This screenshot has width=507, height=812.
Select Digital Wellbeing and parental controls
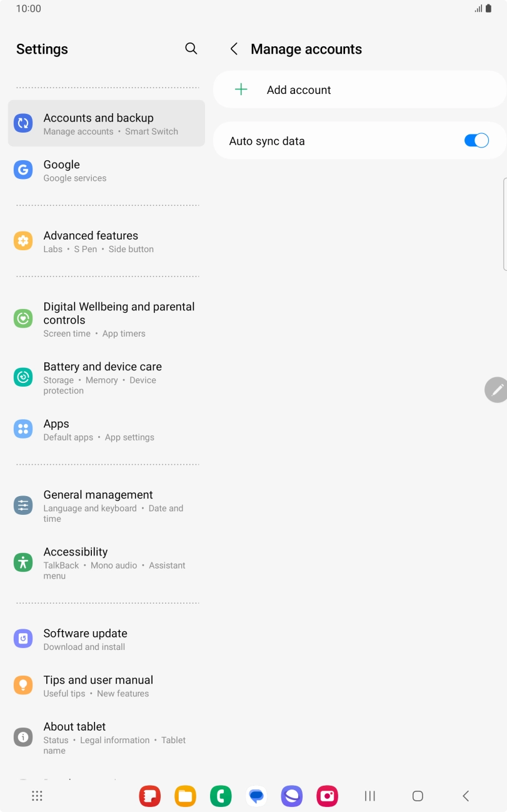tap(106, 319)
